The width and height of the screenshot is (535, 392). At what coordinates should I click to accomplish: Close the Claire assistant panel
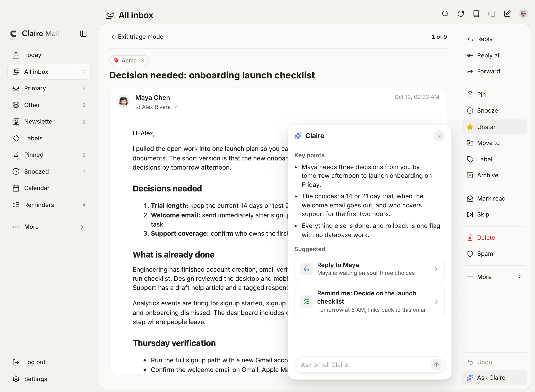point(439,136)
